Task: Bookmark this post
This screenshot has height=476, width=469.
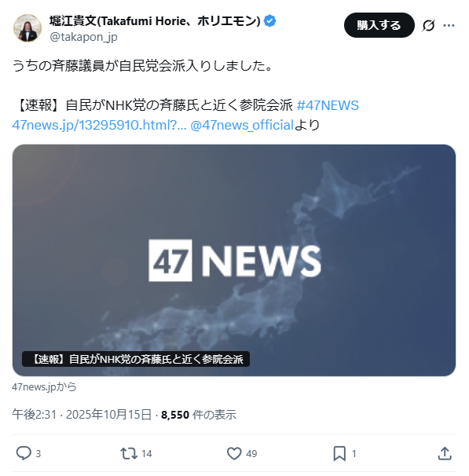Action: (339, 453)
